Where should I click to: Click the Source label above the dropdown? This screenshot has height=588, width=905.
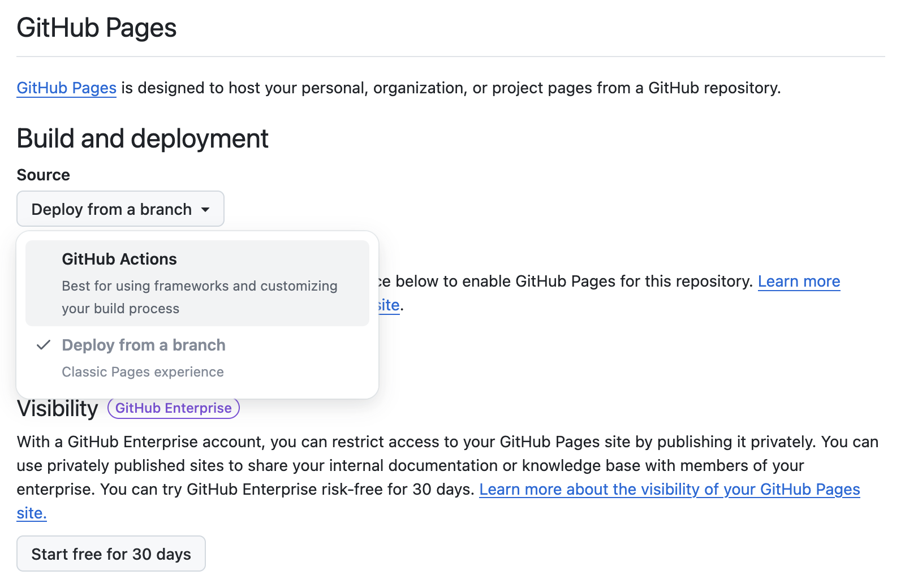tap(43, 175)
